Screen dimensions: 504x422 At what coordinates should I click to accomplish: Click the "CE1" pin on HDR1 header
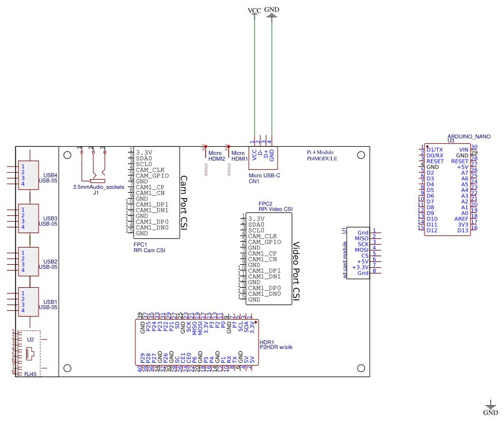[183, 358]
